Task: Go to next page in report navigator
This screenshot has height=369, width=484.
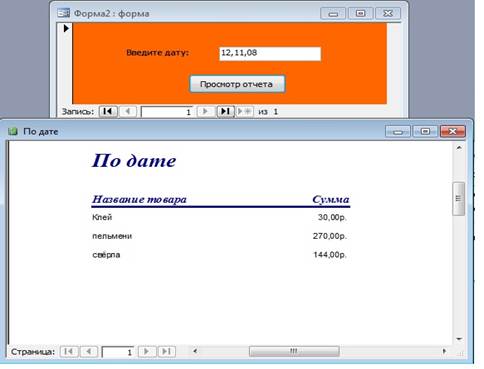Action: pyautogui.click(x=146, y=352)
